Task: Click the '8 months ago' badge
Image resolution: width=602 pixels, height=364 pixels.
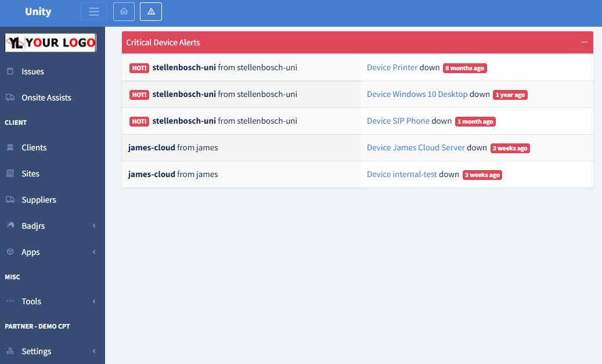Action: point(464,68)
